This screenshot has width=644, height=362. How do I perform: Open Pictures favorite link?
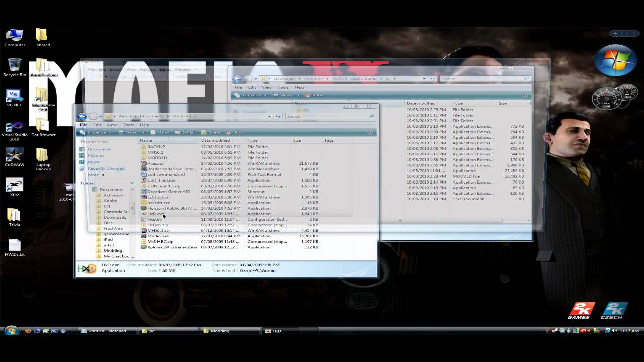pyautogui.click(x=96, y=156)
